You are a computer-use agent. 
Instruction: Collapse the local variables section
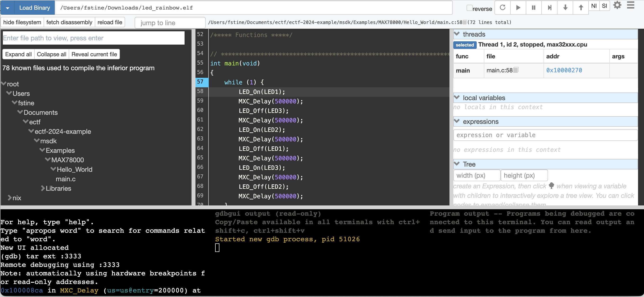click(x=457, y=97)
